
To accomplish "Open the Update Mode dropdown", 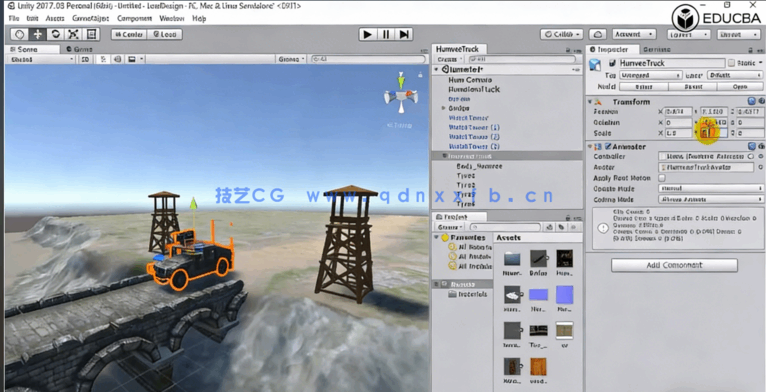I will point(711,189).
